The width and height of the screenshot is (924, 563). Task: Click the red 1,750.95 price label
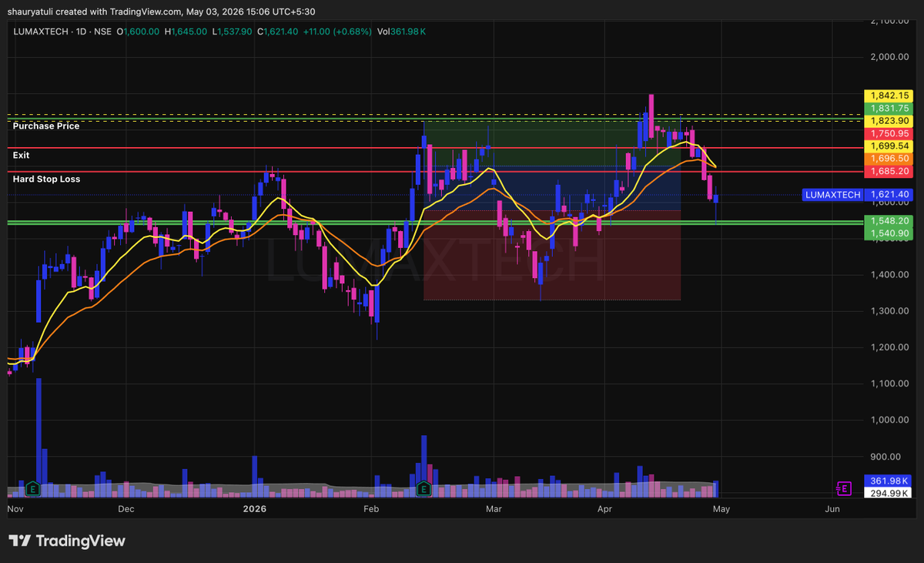pos(890,133)
